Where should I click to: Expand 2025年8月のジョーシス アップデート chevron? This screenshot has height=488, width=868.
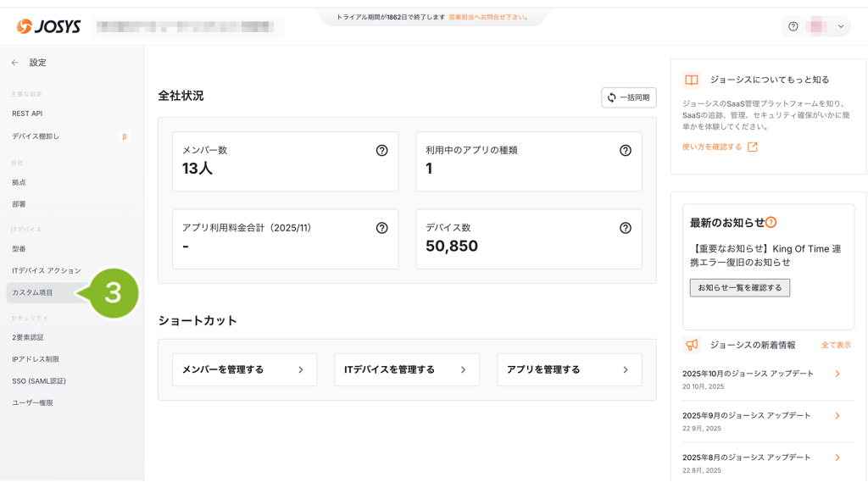(837, 457)
